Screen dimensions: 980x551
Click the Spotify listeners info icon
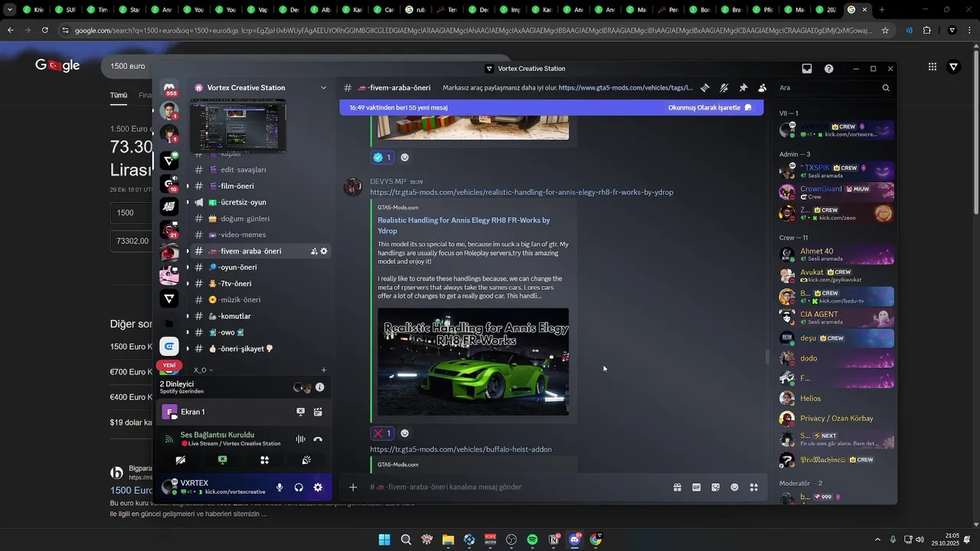[320, 387]
